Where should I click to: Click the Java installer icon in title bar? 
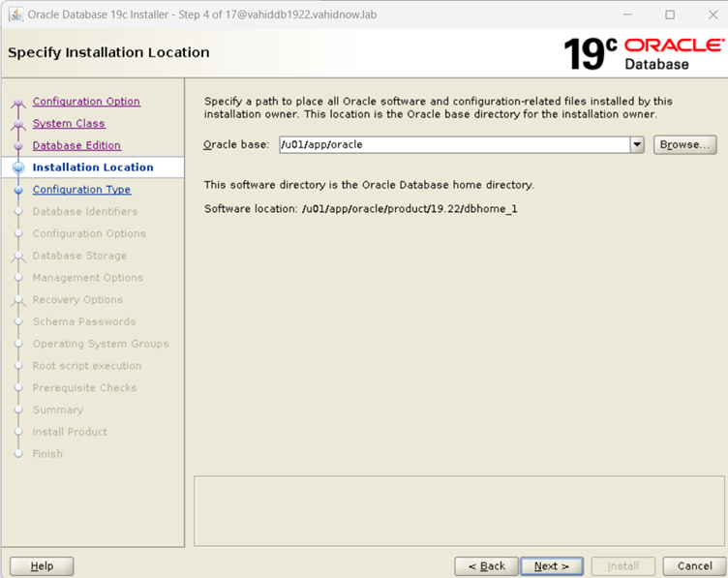point(15,15)
